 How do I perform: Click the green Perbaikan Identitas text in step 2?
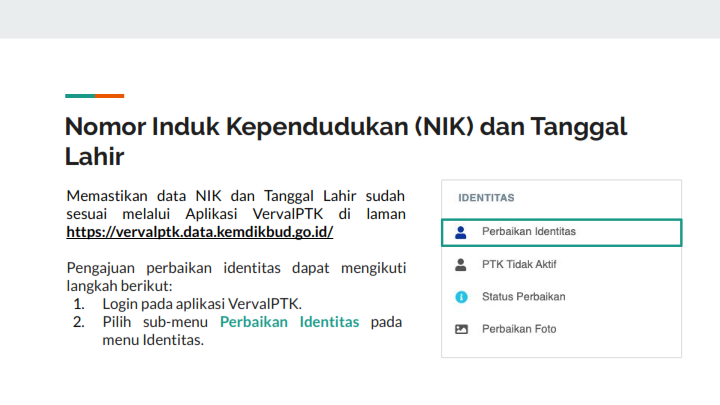(x=289, y=322)
